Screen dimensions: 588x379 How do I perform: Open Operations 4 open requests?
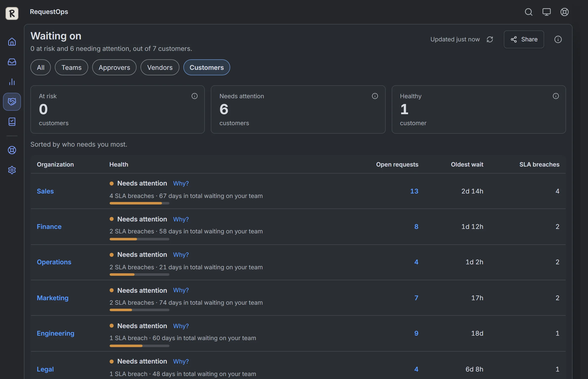pyautogui.click(x=416, y=262)
